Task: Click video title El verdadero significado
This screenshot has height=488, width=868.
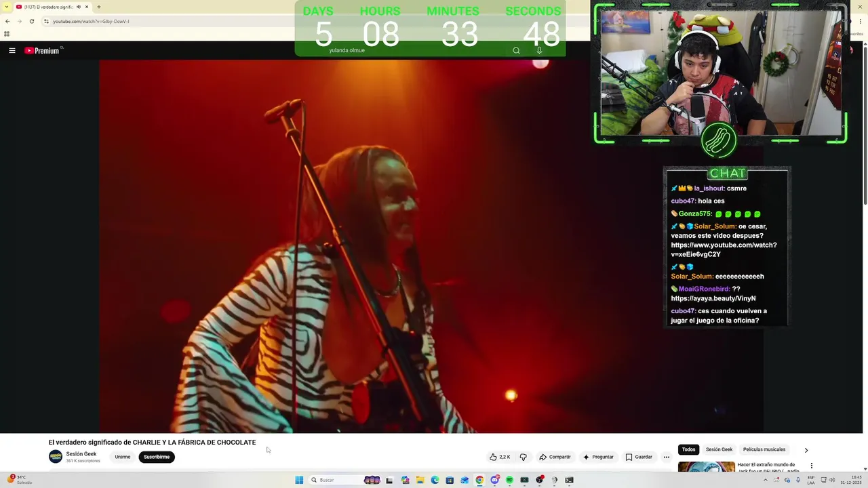Action: [x=152, y=442]
